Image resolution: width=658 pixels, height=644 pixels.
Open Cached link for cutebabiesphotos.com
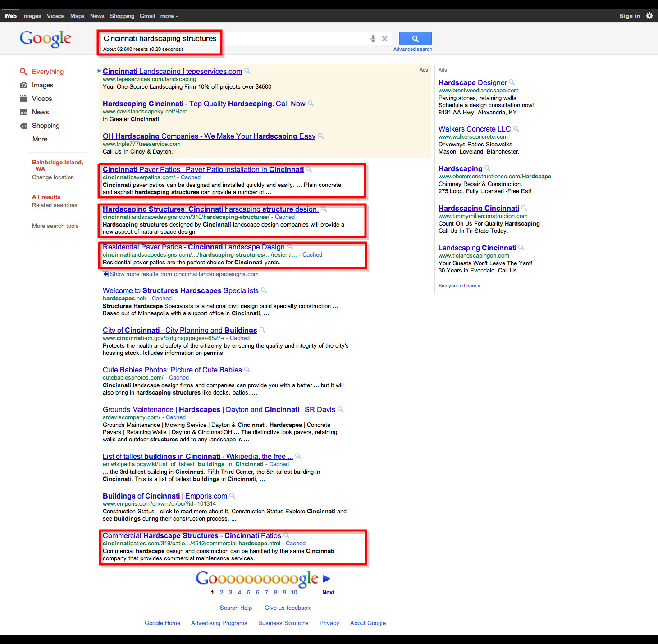179,378
